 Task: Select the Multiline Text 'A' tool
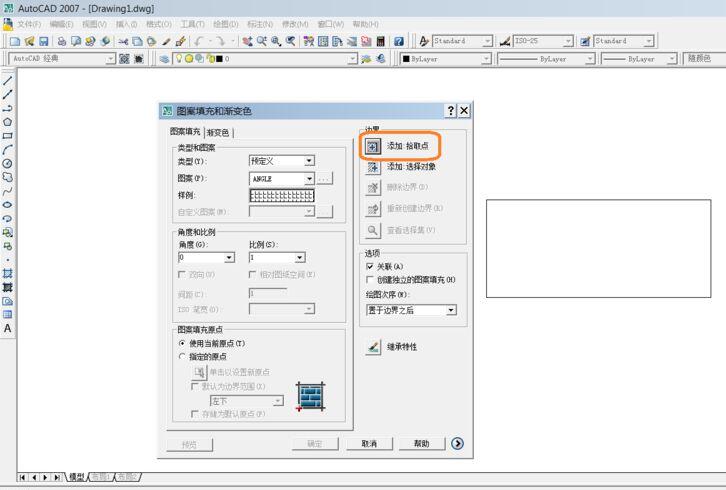[x=8, y=328]
